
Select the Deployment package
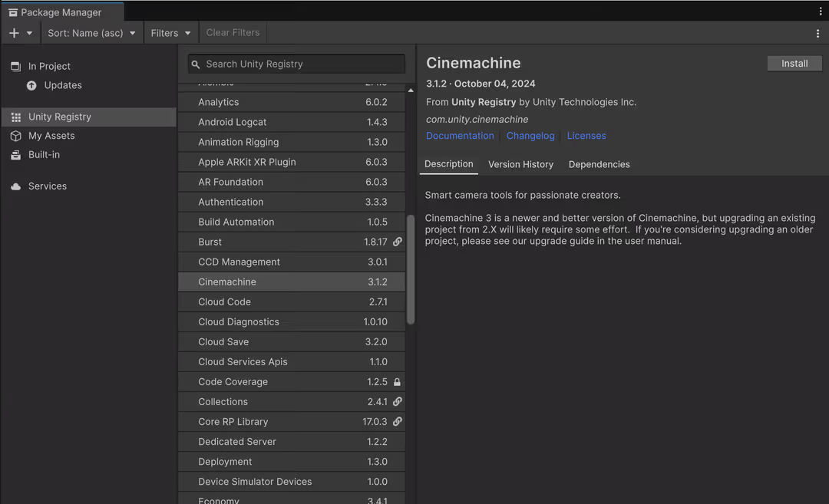(292, 462)
